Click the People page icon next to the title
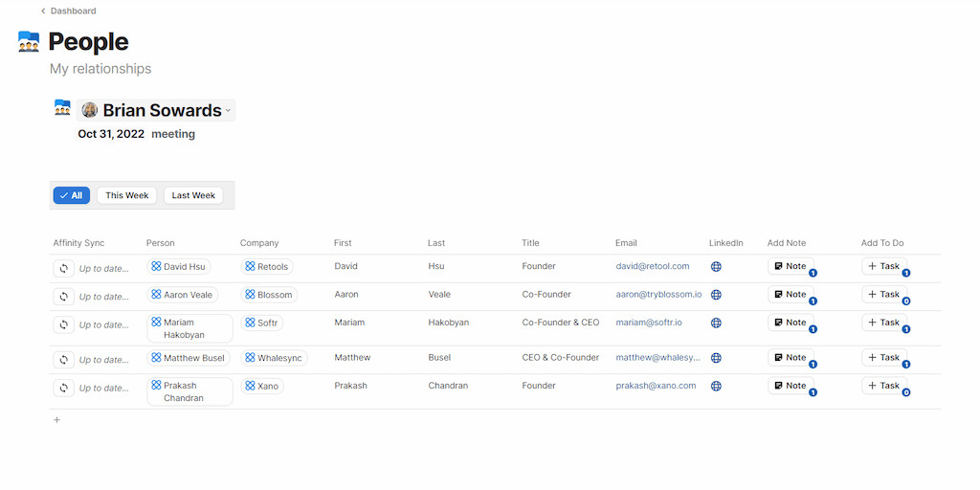This screenshot has width=980, height=490. click(x=29, y=42)
